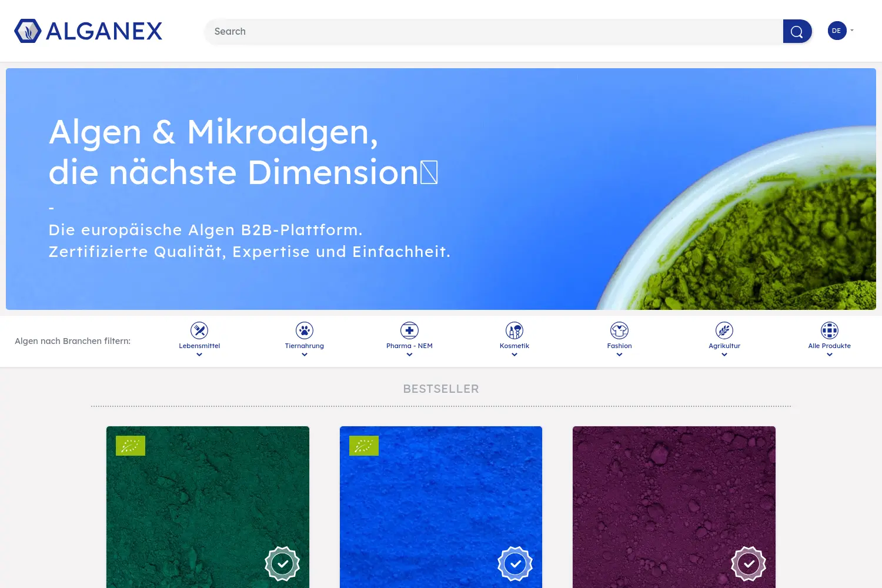Click the Agrikultur wheat icon
Screen dimensions: 882x588
click(724, 330)
